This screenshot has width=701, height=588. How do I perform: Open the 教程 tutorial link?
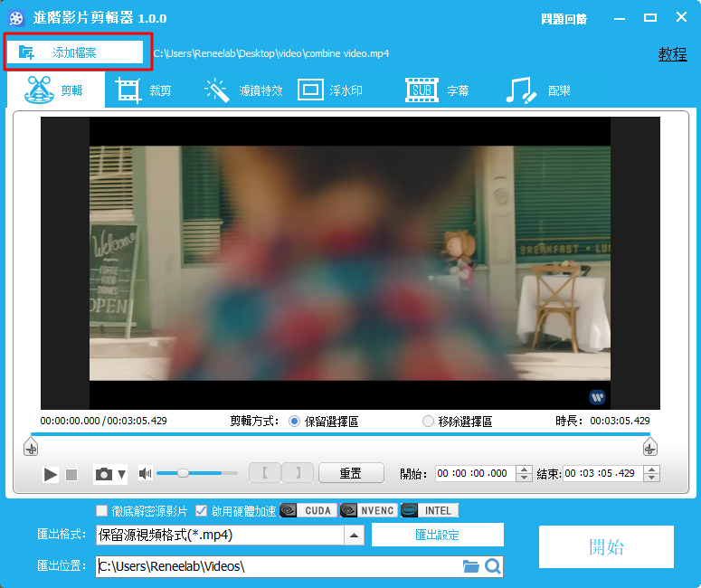672,54
